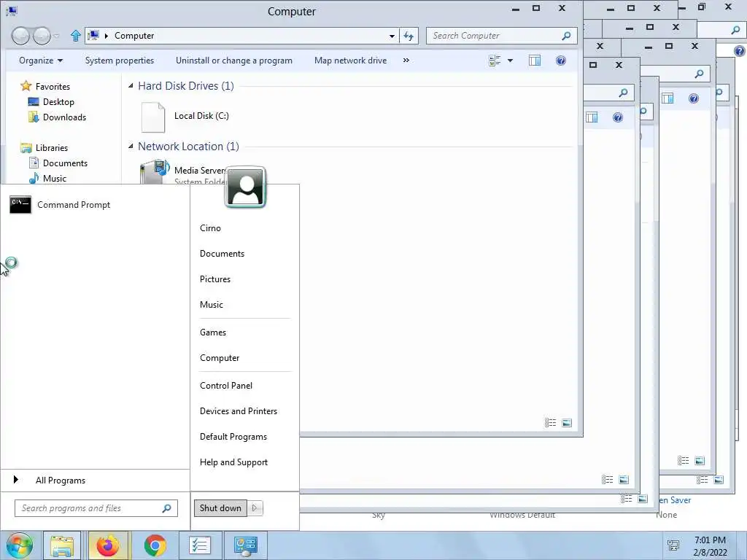Click System properties toolbar button
The width and height of the screenshot is (747, 560).
120,61
